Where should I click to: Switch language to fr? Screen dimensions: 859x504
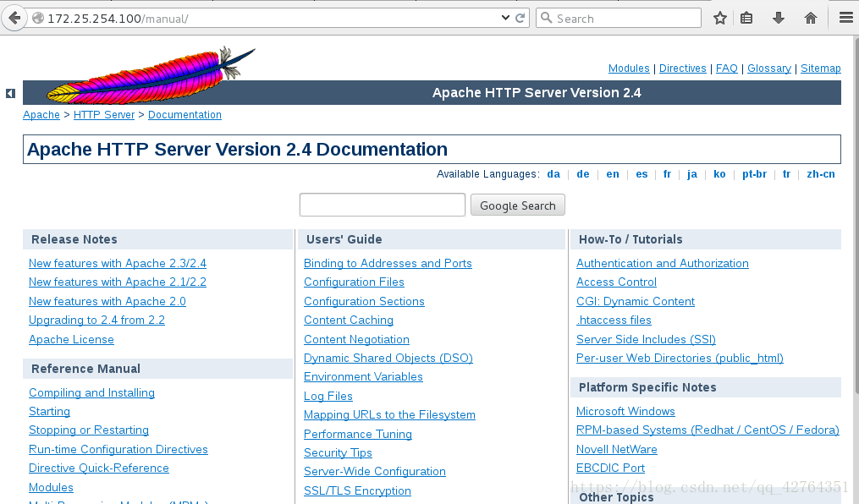point(667,174)
